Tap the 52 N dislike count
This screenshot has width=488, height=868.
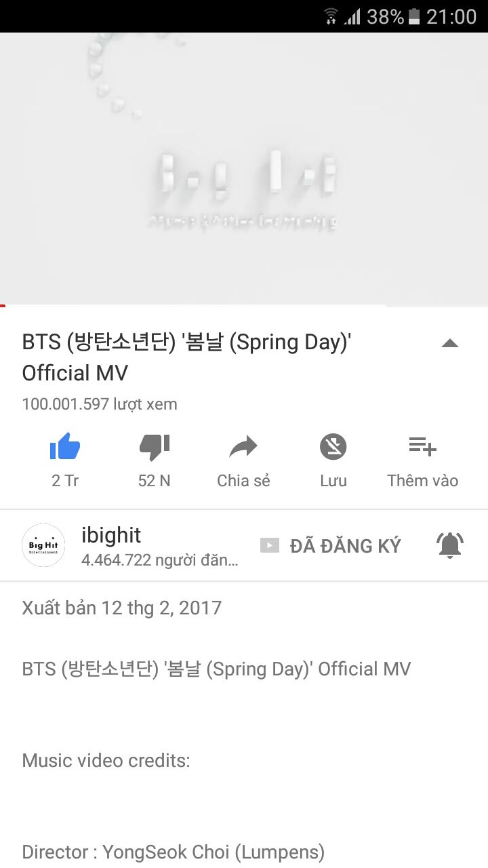click(x=154, y=481)
